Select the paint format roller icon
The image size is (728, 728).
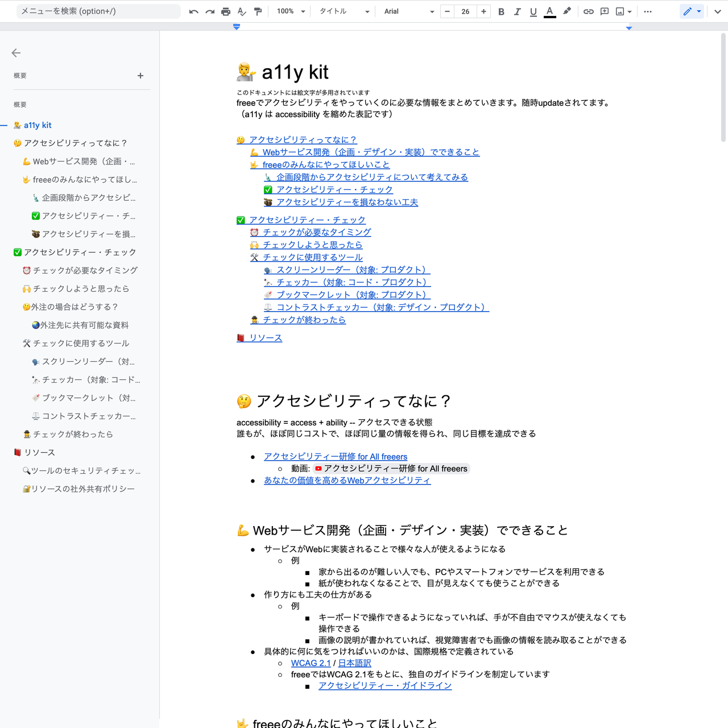[x=258, y=11]
